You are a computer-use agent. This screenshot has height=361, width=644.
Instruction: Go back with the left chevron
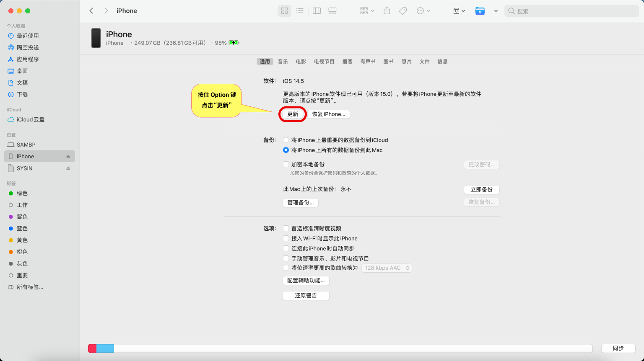[x=91, y=11]
